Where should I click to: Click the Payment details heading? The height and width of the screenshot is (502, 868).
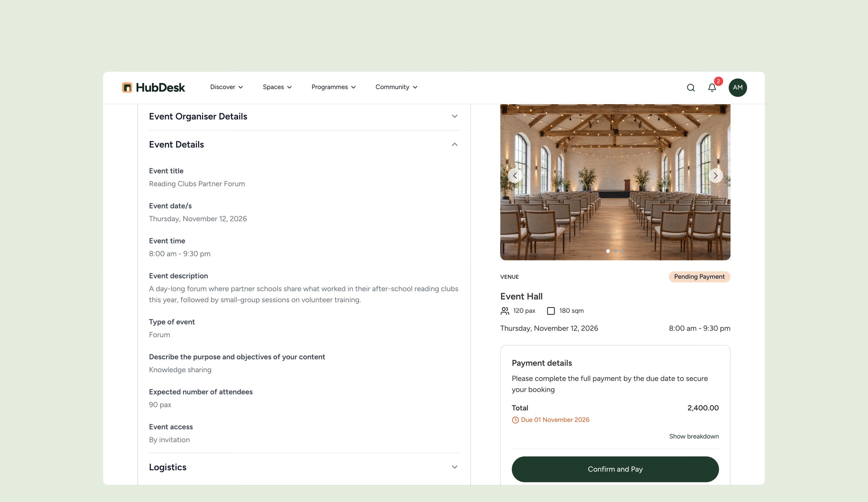point(542,363)
